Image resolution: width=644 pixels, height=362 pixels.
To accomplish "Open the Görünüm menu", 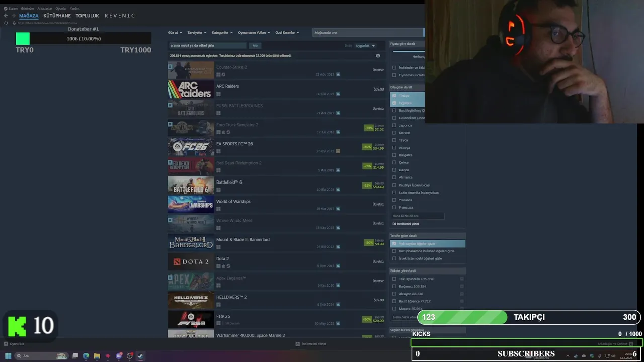I will (x=27, y=9).
